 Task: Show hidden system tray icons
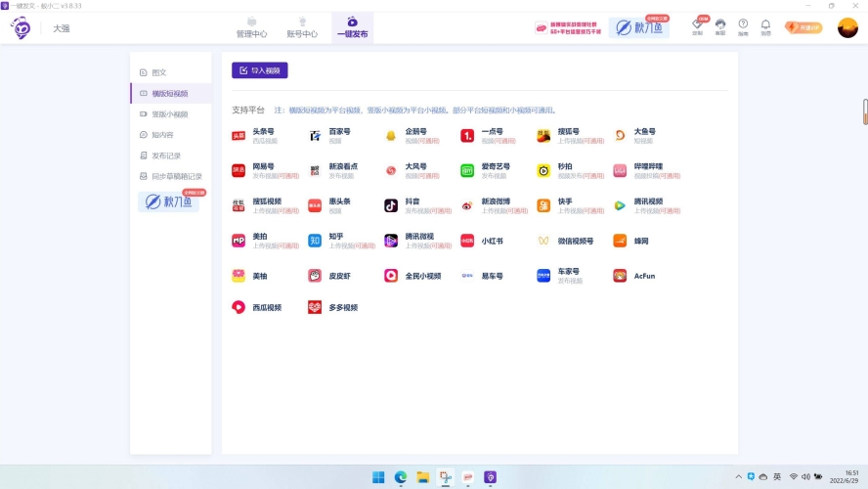[x=738, y=477]
